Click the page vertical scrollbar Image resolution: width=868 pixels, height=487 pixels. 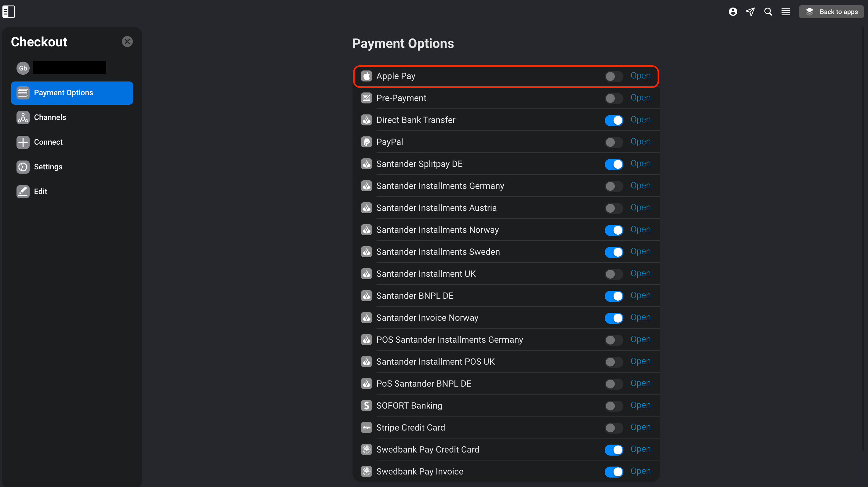(x=863, y=239)
